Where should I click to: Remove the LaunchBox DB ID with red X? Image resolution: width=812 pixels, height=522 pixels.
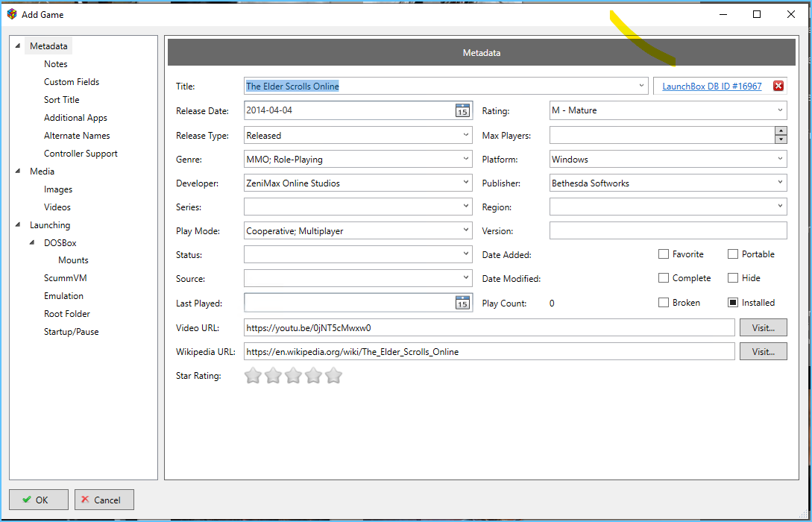click(778, 86)
